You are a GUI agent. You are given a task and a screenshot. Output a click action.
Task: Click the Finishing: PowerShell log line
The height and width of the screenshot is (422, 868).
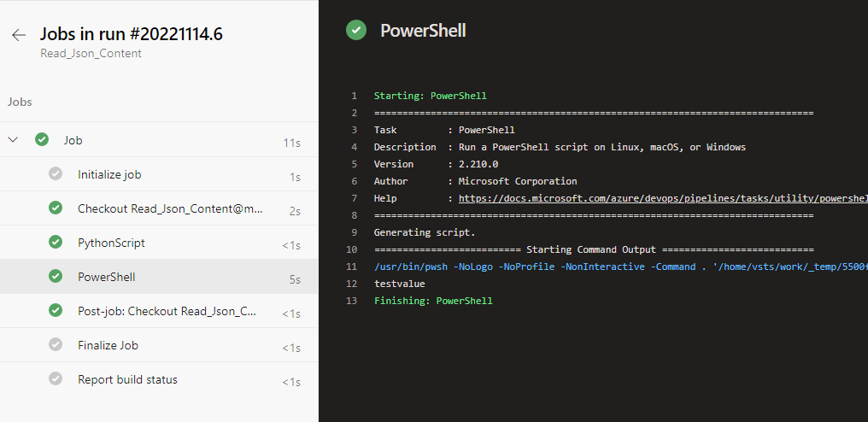(x=433, y=302)
